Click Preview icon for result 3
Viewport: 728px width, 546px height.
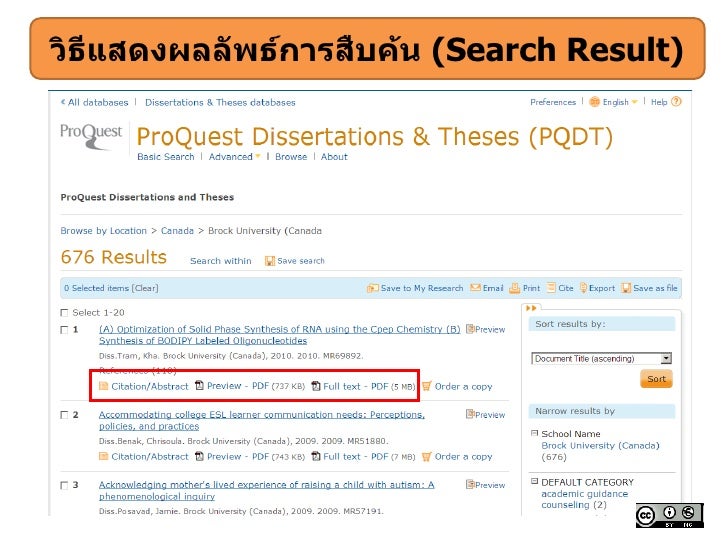470,485
